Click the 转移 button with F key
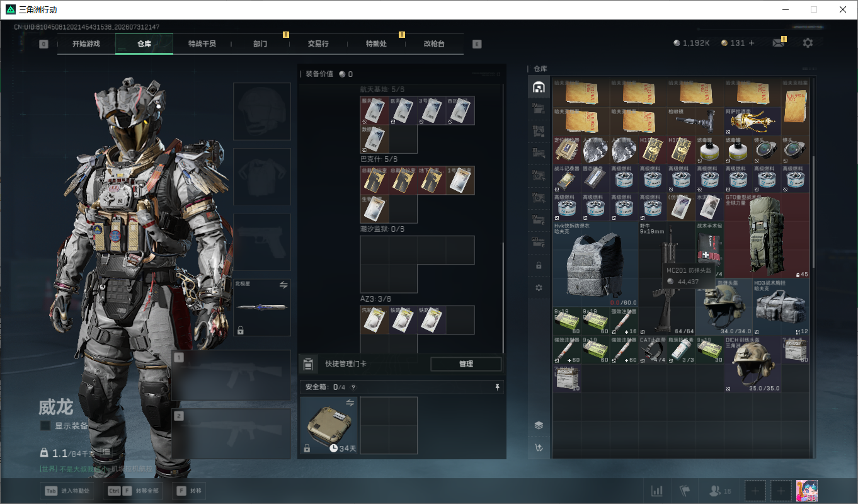 point(189,491)
